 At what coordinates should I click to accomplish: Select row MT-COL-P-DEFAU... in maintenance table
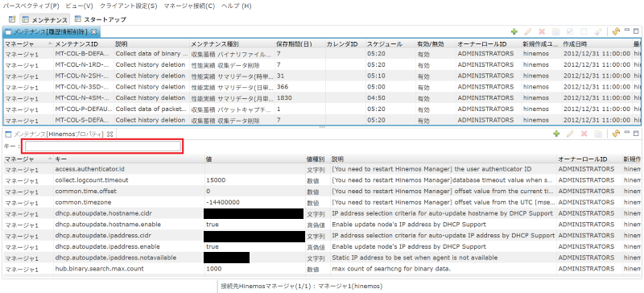321,109
